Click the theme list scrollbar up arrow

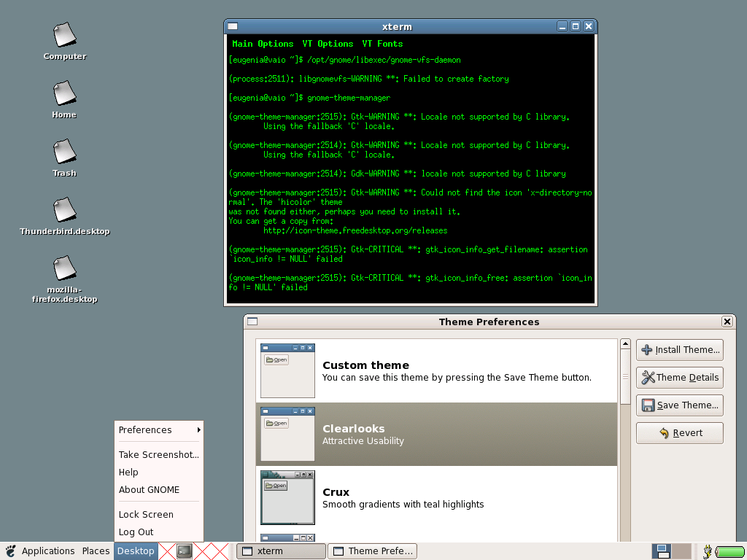tap(625, 344)
